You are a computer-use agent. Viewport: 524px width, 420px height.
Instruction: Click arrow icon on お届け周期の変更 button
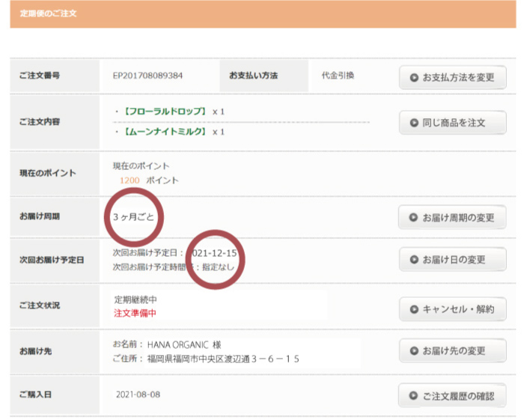413,218
